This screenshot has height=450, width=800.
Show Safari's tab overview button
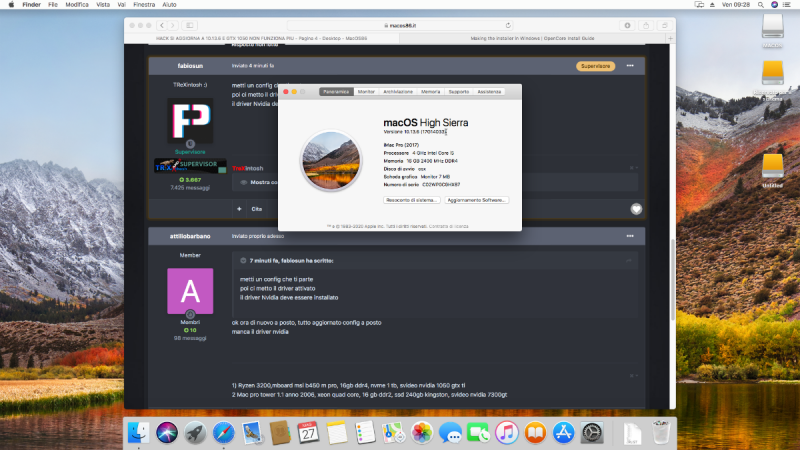664,26
